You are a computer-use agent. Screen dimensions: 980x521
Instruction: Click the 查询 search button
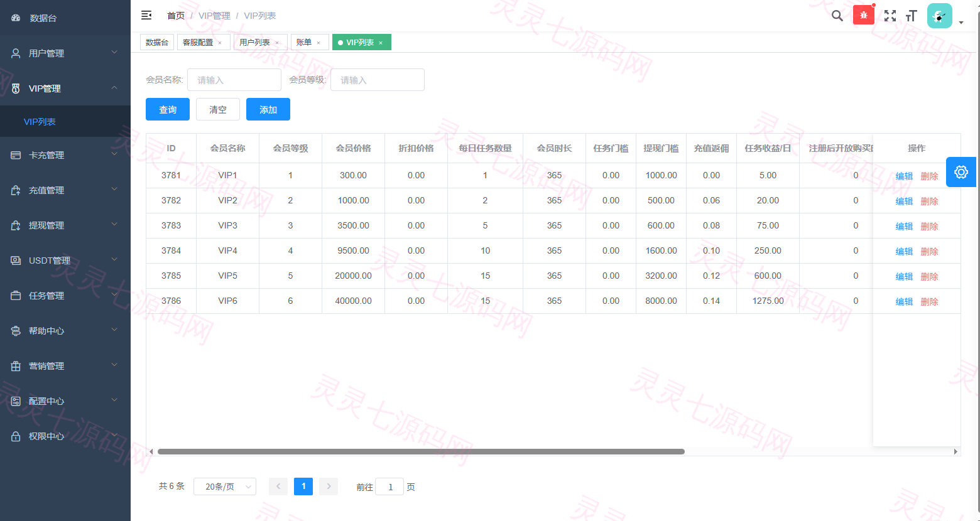[x=168, y=109]
